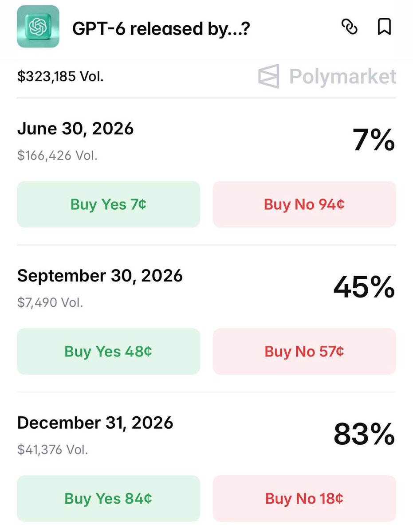
Task: Tap the $323,185 total volume label
Action: click(x=60, y=76)
